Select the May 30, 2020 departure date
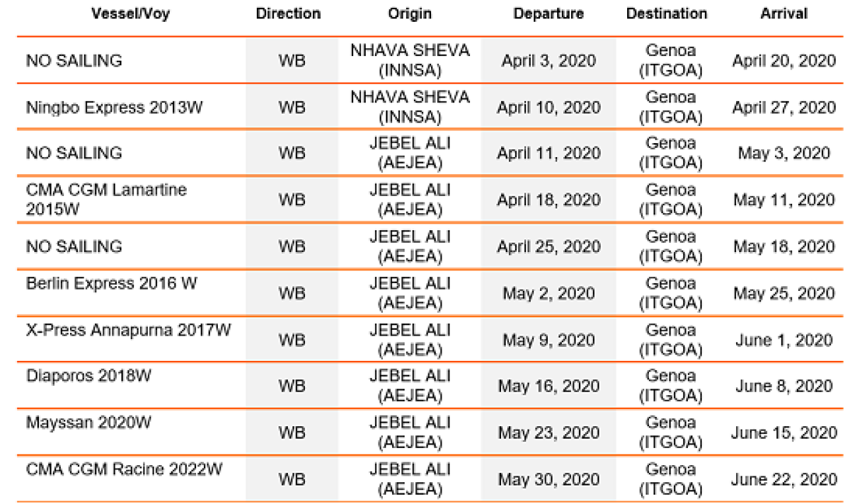 (x=548, y=480)
